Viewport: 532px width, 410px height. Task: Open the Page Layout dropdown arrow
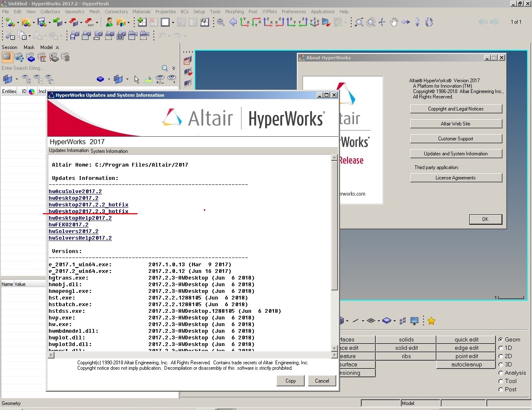173,22
